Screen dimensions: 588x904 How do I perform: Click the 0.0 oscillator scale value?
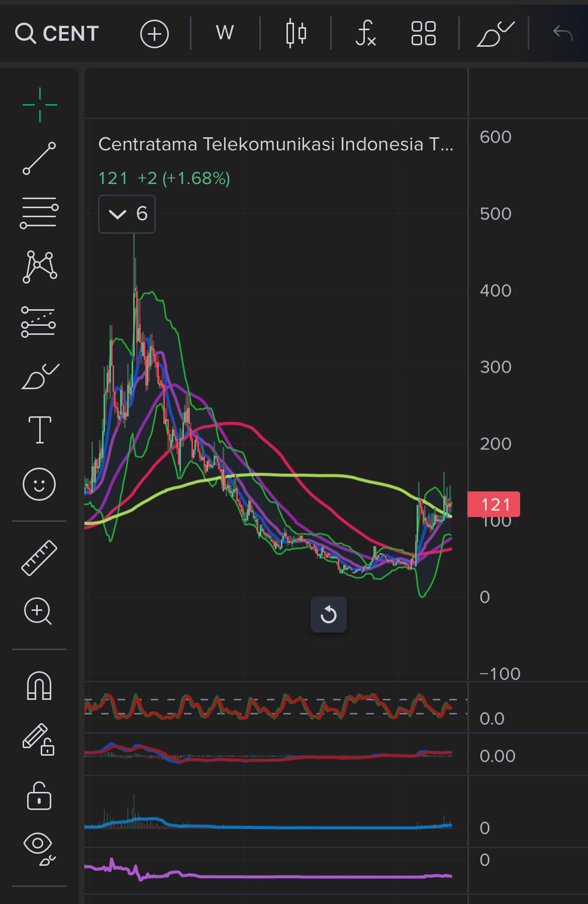pos(492,719)
